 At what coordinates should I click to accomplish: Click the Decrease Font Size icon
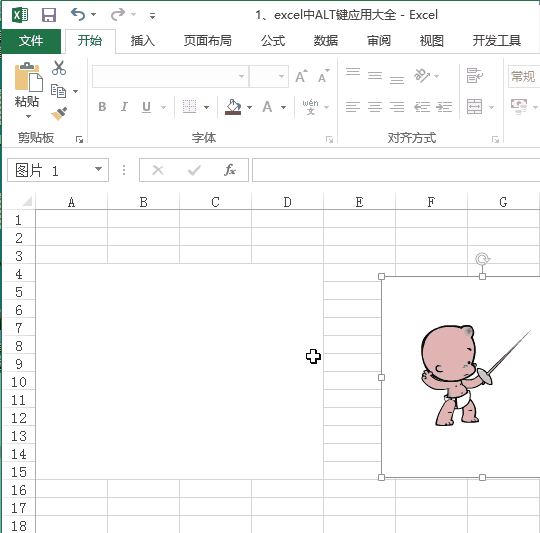pyautogui.click(x=323, y=76)
